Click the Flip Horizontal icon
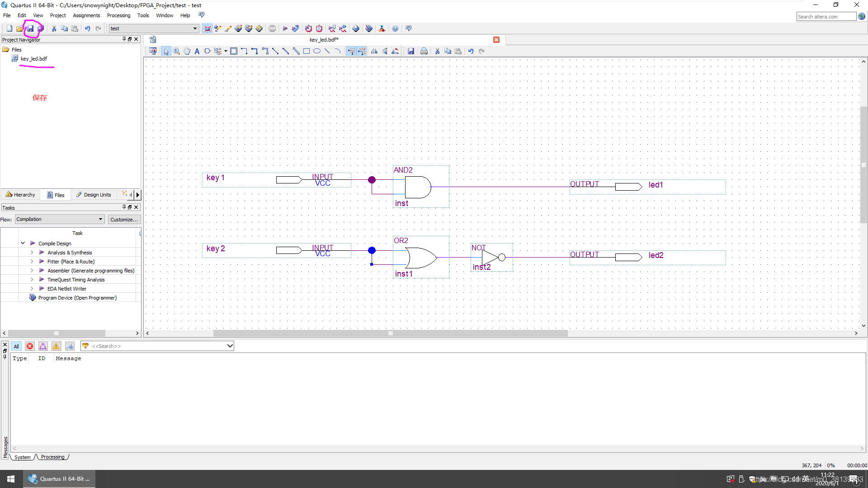The height and width of the screenshot is (488, 868). click(374, 51)
